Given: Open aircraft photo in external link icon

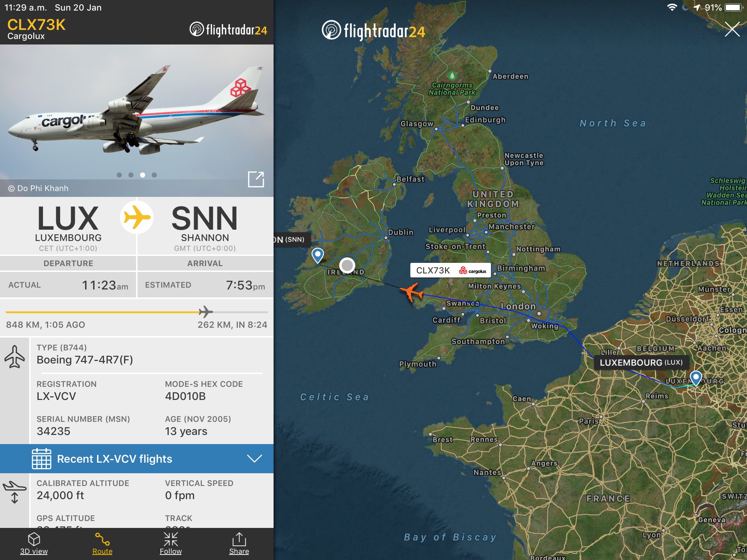Looking at the screenshot, I should (x=256, y=179).
